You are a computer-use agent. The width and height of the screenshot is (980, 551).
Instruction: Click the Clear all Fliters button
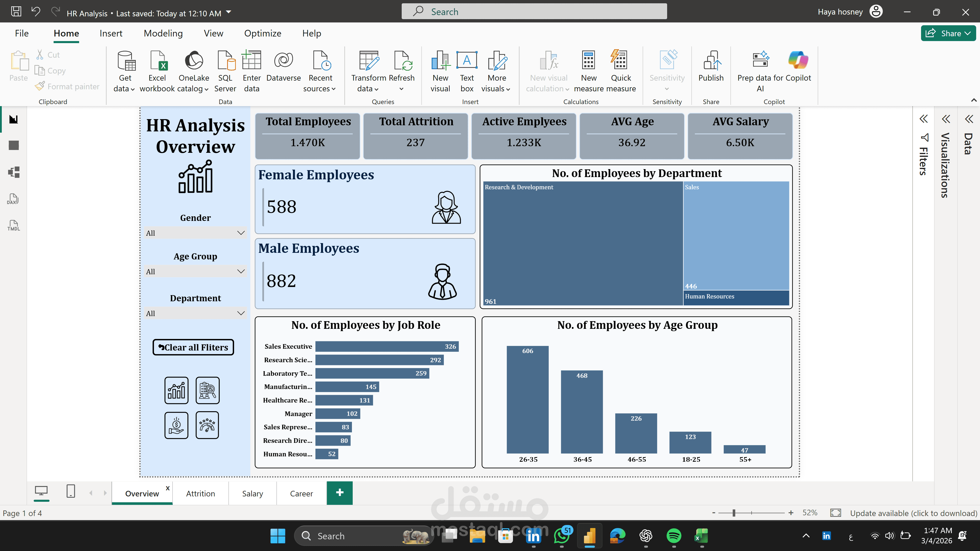tap(193, 347)
